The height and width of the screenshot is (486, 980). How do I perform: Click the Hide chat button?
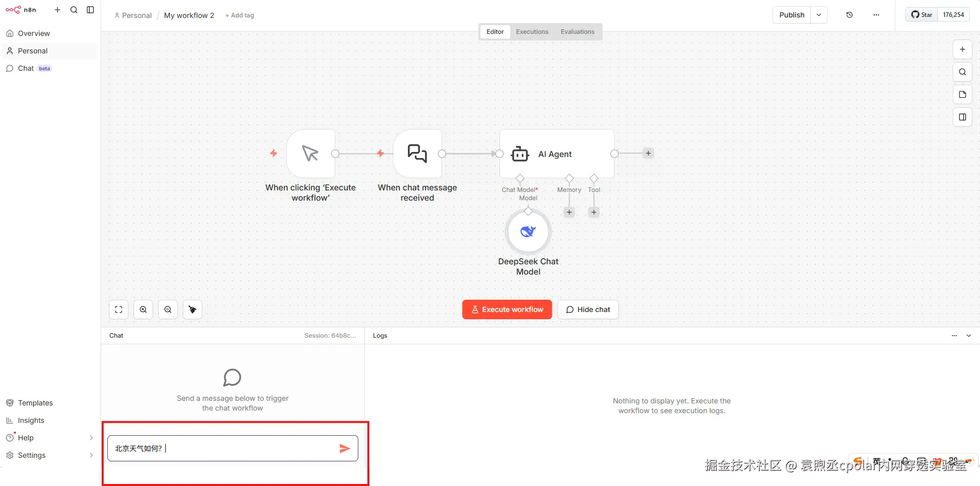tap(588, 309)
